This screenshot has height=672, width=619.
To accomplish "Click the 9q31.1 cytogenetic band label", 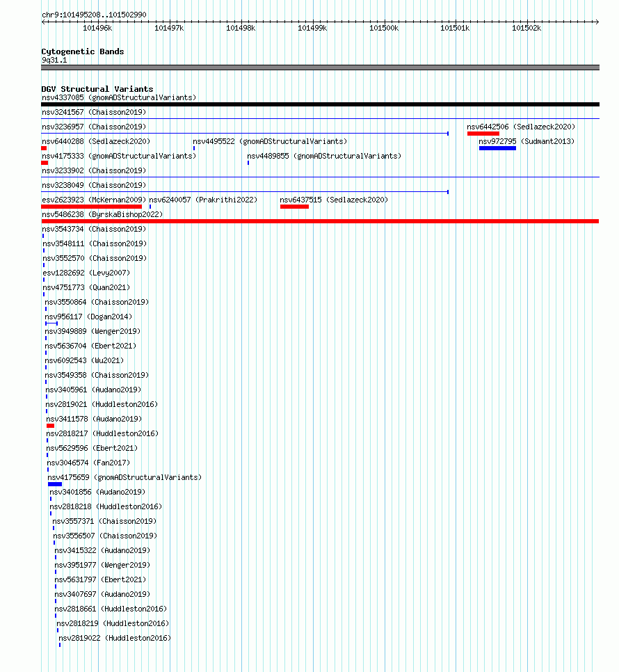I will (x=54, y=60).
